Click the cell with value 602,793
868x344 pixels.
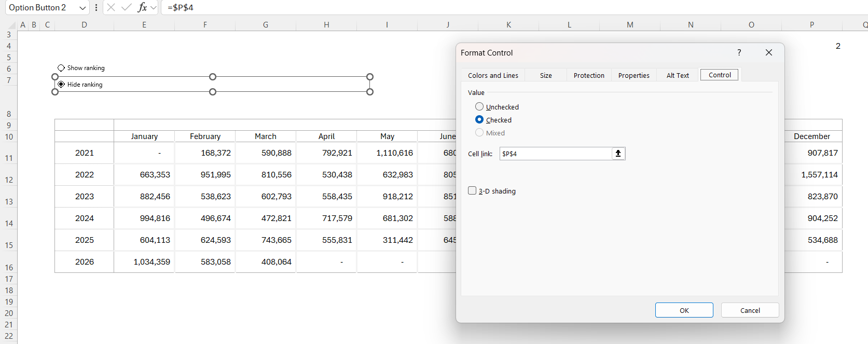(266, 196)
